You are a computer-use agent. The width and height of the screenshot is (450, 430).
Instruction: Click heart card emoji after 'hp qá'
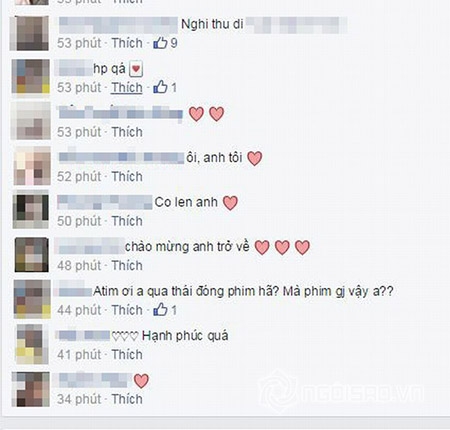[x=136, y=69]
